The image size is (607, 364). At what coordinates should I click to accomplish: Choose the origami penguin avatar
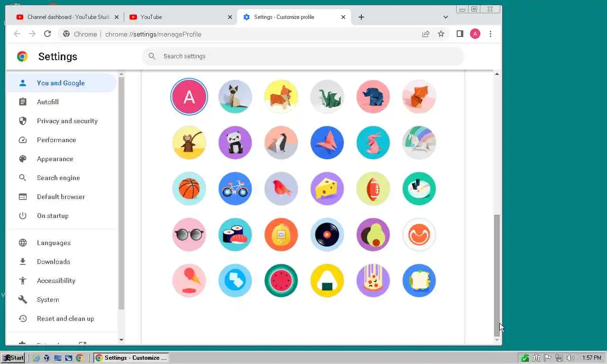(281, 143)
